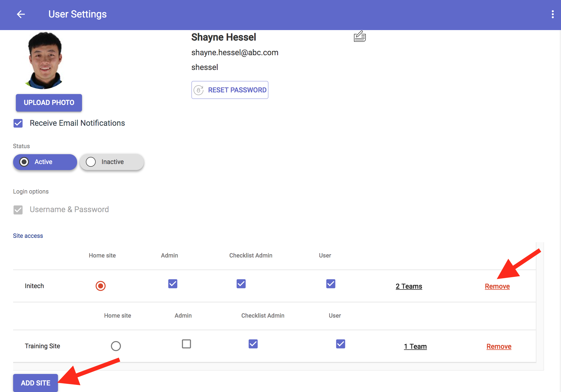Screen dimensions: 561x392
Task: Uncheck Admin for the Initech site
Action: 173,284
